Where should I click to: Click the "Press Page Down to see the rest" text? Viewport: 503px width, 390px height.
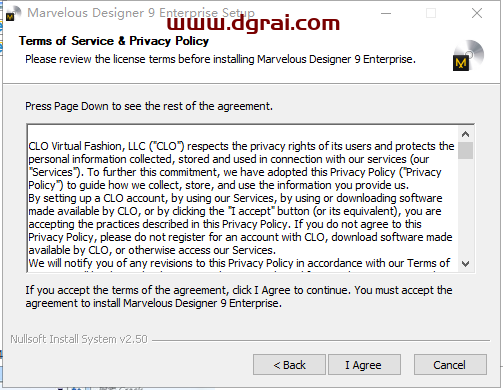tap(149, 106)
